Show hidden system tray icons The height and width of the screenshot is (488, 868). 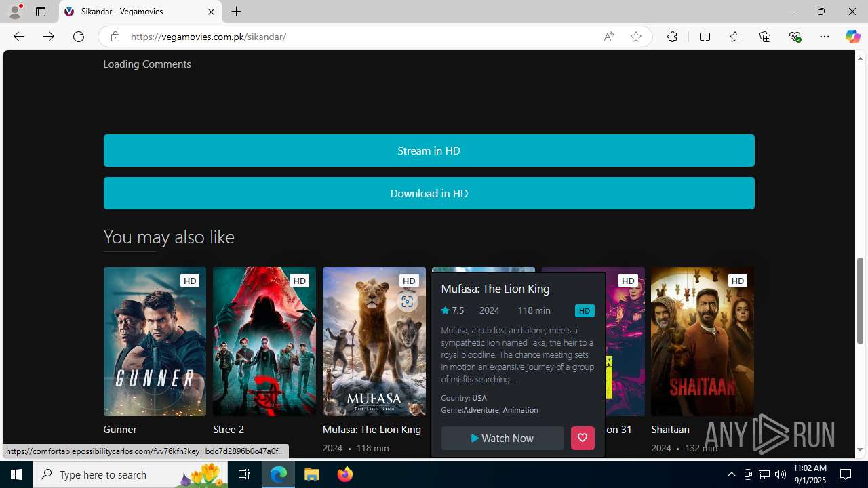click(731, 474)
